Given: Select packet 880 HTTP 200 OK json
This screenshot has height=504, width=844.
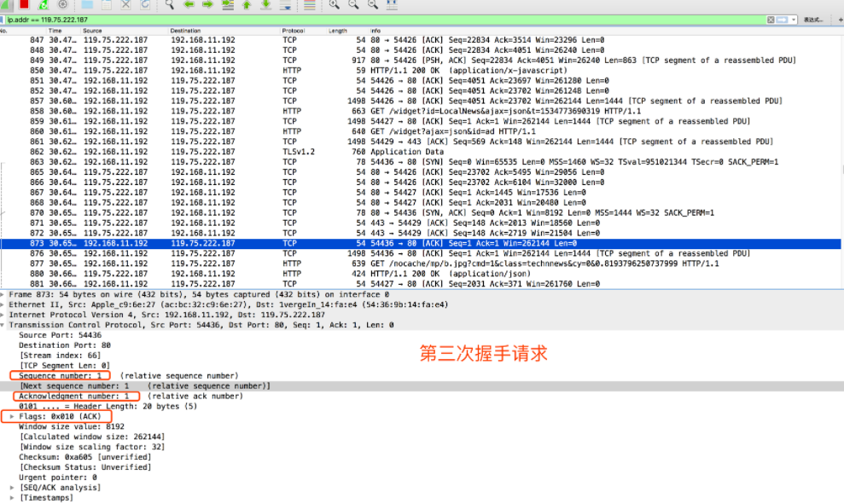Looking at the screenshot, I should 420,274.
